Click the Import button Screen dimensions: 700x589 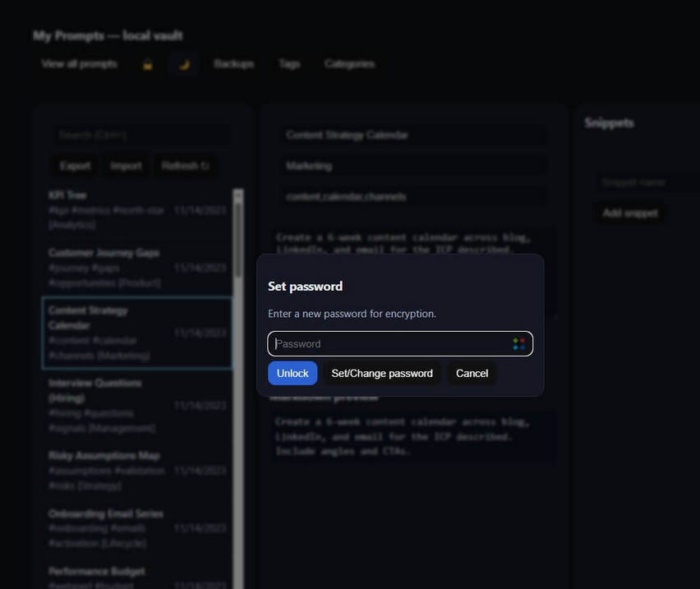[x=126, y=166]
